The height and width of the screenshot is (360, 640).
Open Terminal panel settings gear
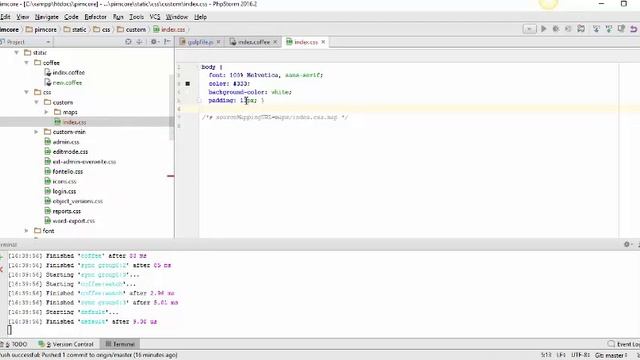tap(627, 244)
